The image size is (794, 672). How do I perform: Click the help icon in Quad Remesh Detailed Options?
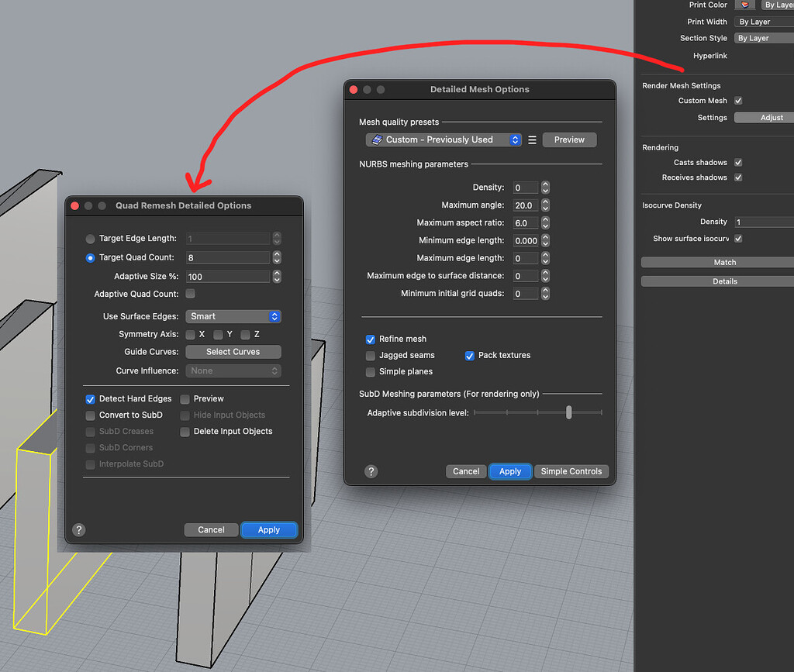[x=78, y=529]
